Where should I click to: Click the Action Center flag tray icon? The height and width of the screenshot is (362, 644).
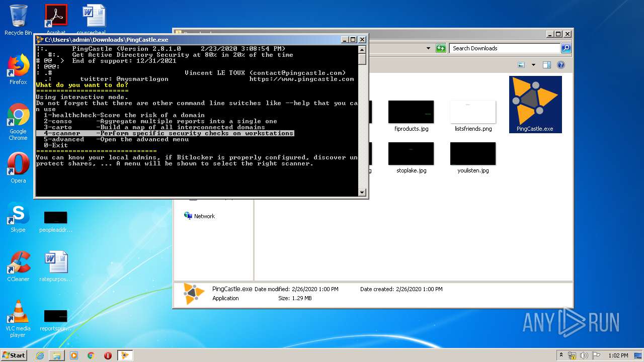[x=595, y=355]
